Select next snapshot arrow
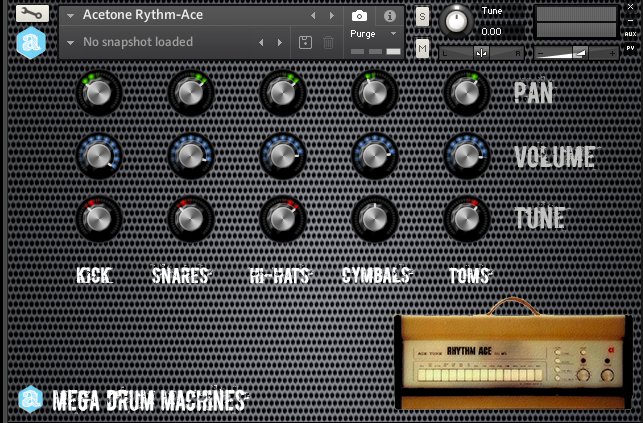 tap(280, 42)
